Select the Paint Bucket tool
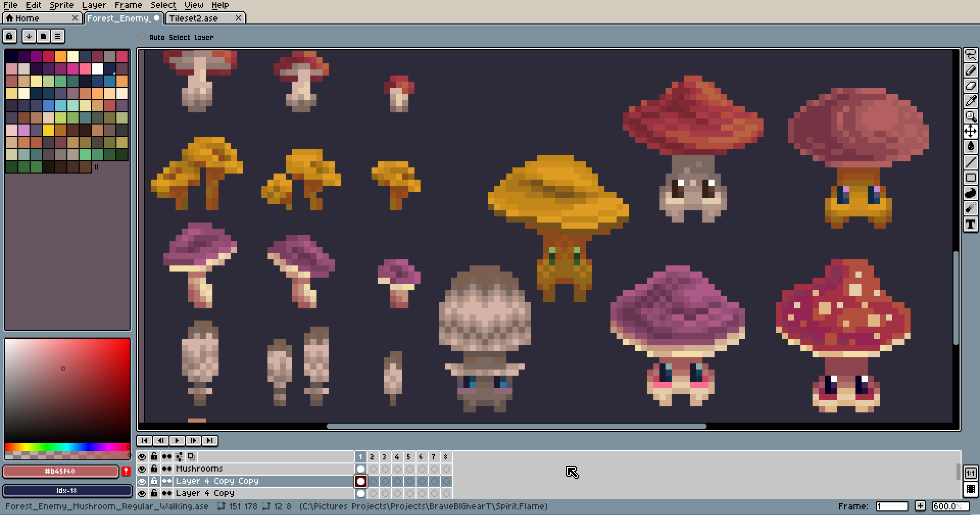The image size is (980, 515). 970,147
